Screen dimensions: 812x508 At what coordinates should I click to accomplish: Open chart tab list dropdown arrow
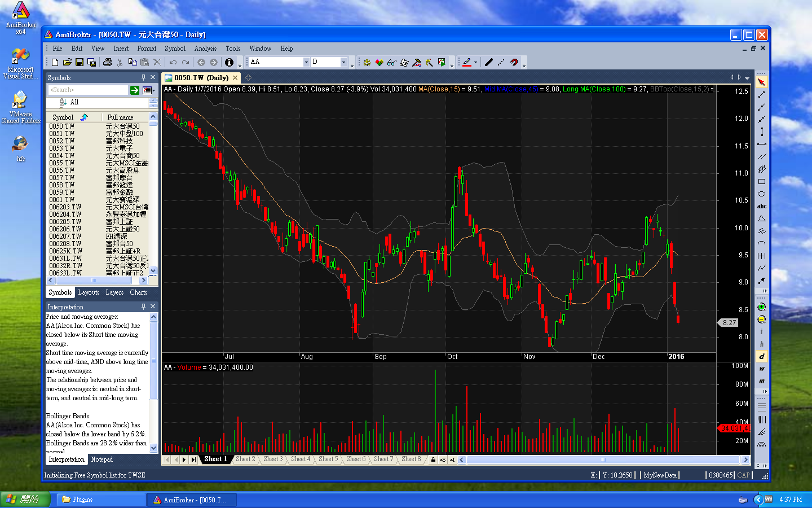[x=747, y=78]
